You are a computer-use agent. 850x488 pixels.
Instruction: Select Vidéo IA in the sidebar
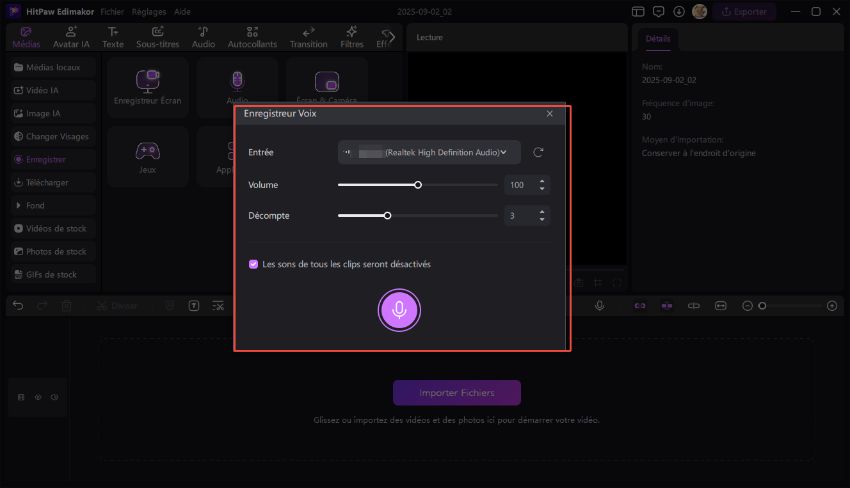pos(53,91)
